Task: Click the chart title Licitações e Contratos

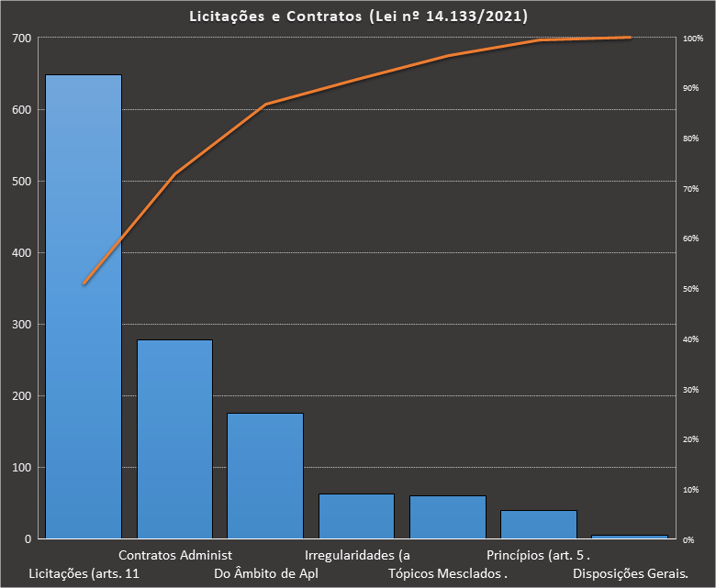Action: click(x=358, y=17)
